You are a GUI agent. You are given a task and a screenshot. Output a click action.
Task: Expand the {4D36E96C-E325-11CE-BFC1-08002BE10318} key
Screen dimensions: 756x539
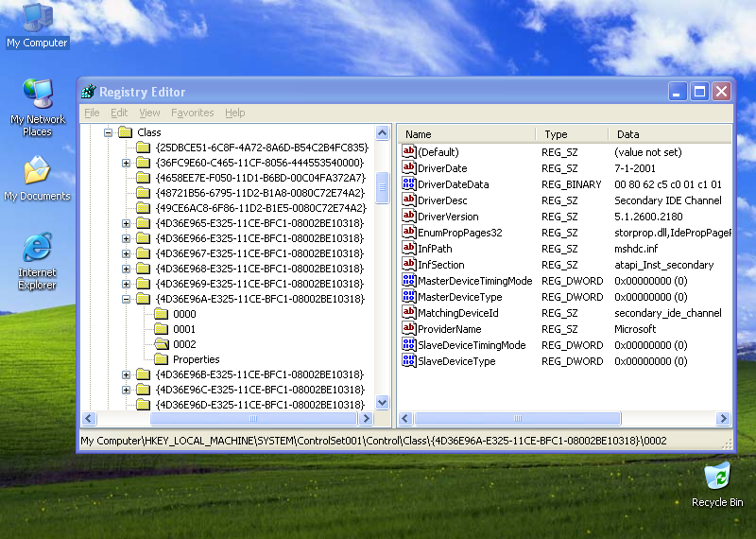pos(126,390)
